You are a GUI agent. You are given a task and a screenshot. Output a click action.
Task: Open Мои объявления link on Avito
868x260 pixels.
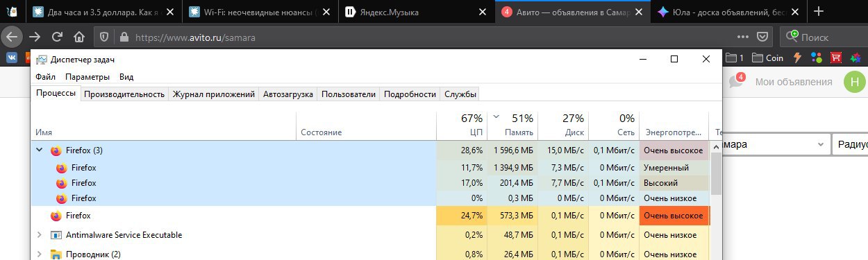(794, 82)
